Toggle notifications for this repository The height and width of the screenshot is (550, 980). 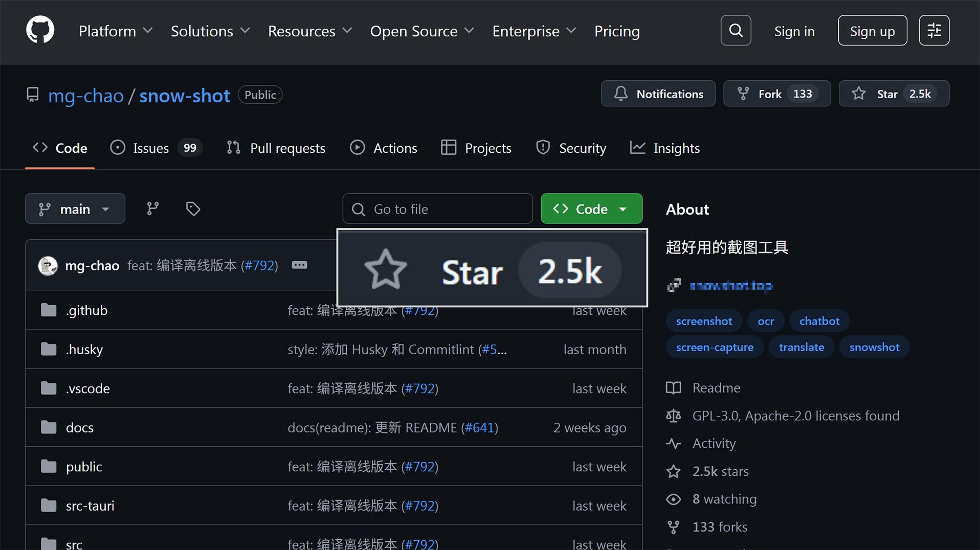click(x=658, y=94)
